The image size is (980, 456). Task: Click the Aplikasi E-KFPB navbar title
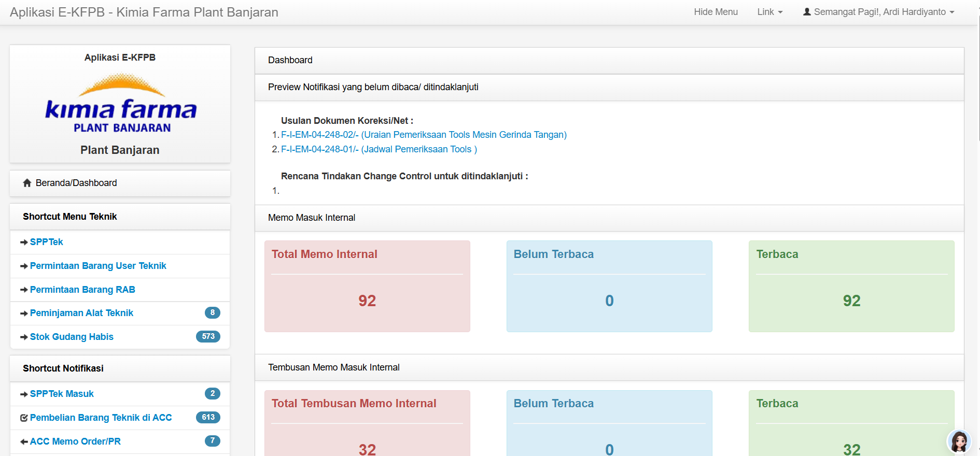pos(144,12)
